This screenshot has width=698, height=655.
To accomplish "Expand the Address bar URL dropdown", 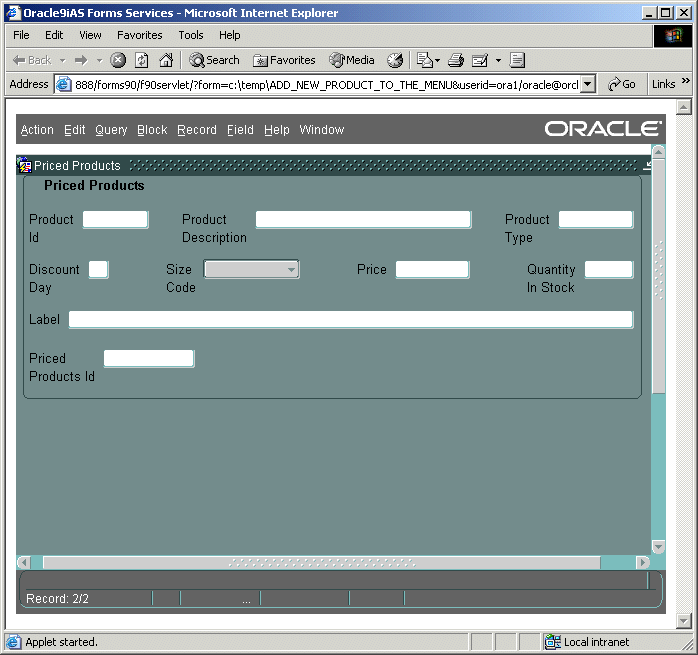I will [587, 85].
